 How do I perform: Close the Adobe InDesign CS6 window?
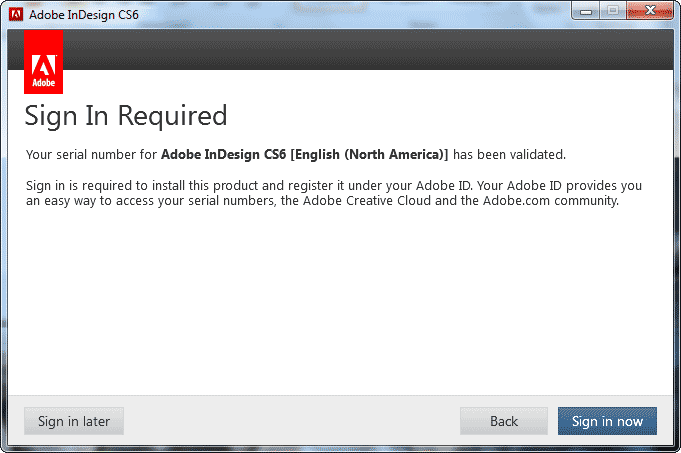(x=650, y=10)
